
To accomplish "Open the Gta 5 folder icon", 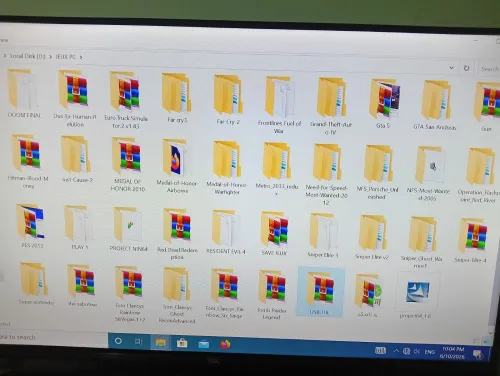I will pos(384,99).
